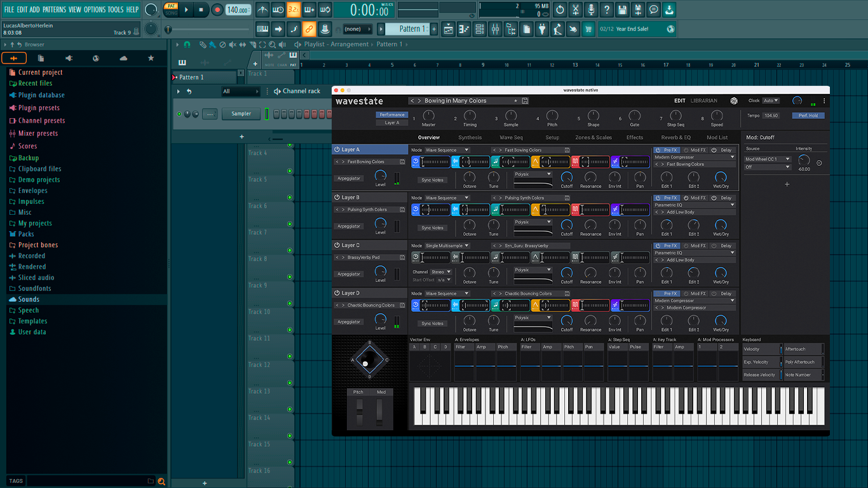Click Layer A Arpeggiator button
868x488 pixels.
click(x=349, y=179)
